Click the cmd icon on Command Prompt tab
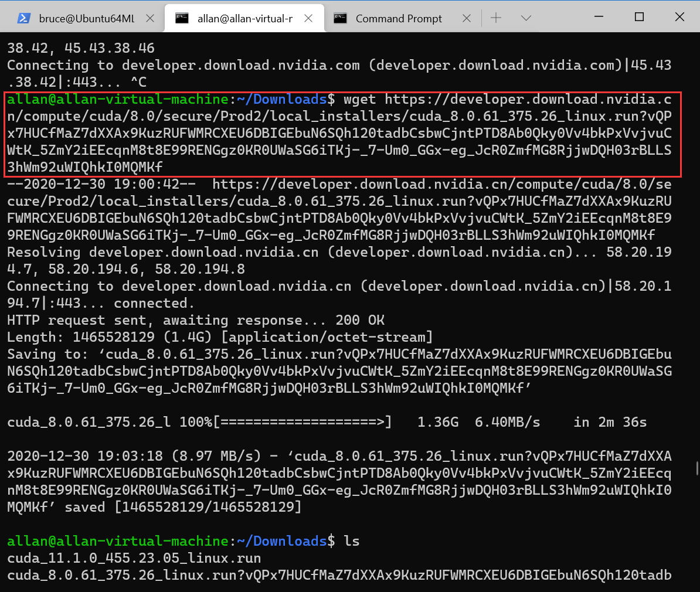The image size is (700, 592). coord(340,18)
